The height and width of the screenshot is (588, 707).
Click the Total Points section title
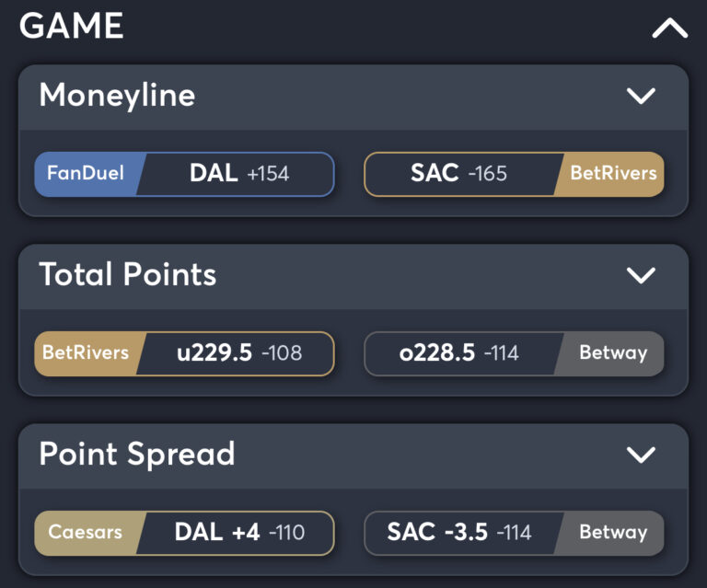tap(127, 275)
